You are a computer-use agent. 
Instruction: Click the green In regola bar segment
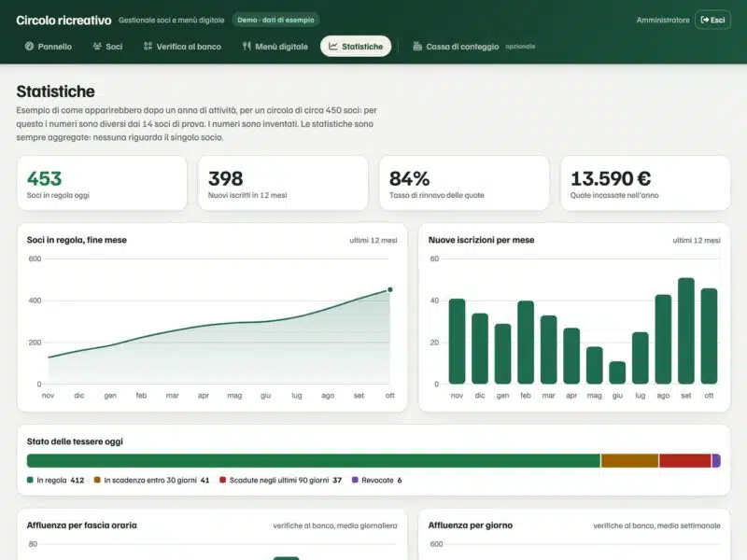coord(314,460)
